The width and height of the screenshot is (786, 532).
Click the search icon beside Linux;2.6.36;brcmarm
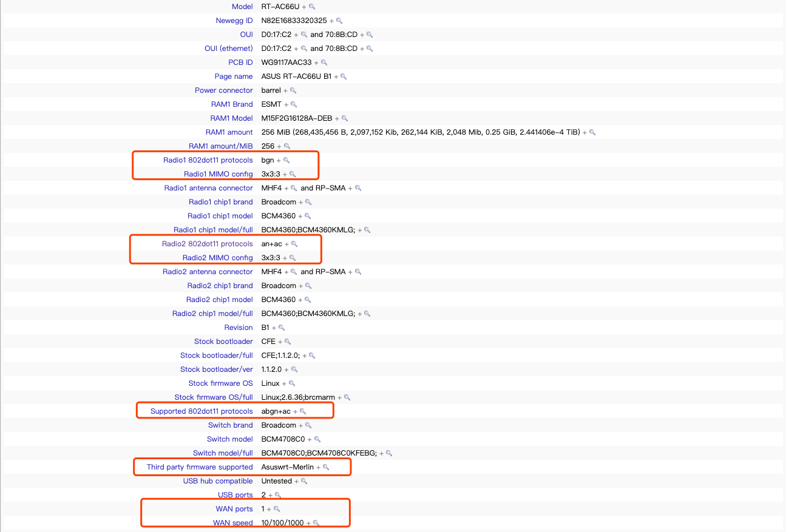(347, 397)
